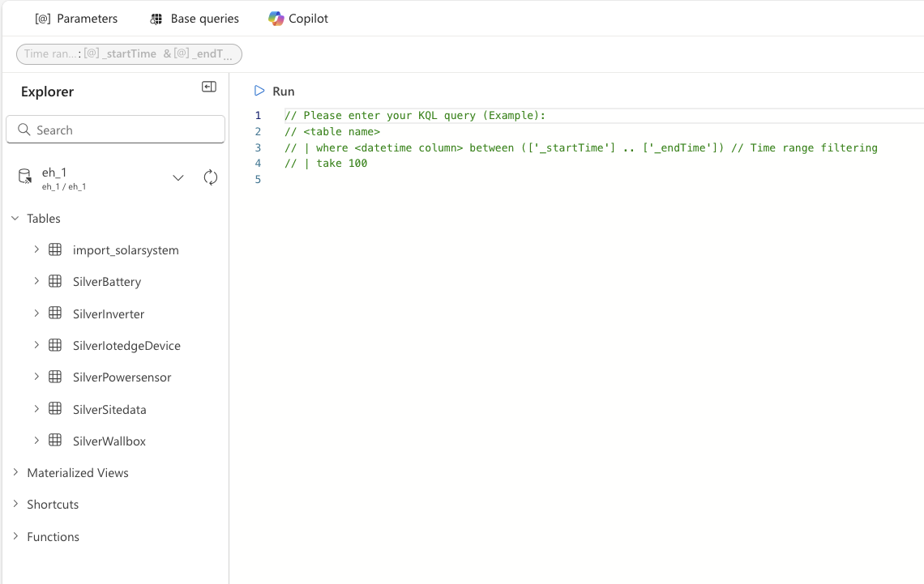The image size is (924, 584).
Task: Click the SilverWallbox table grid icon
Action: [x=55, y=441]
